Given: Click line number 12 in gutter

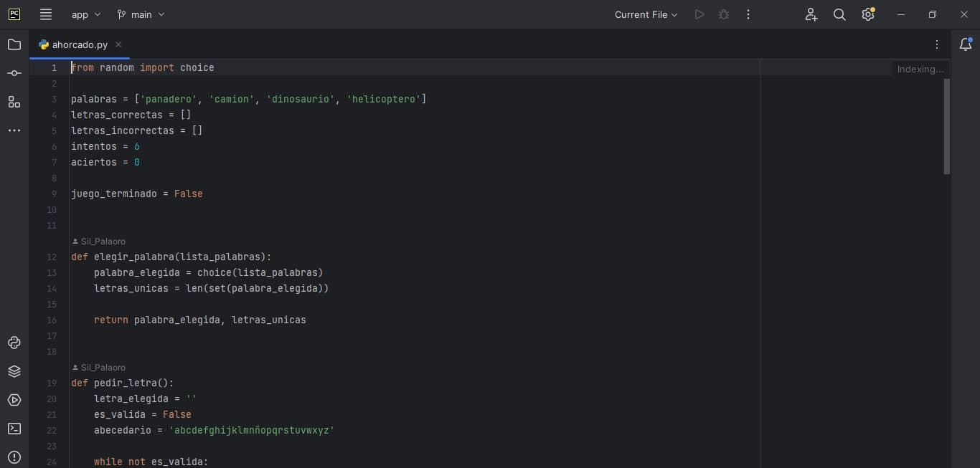Looking at the screenshot, I should 52,257.
